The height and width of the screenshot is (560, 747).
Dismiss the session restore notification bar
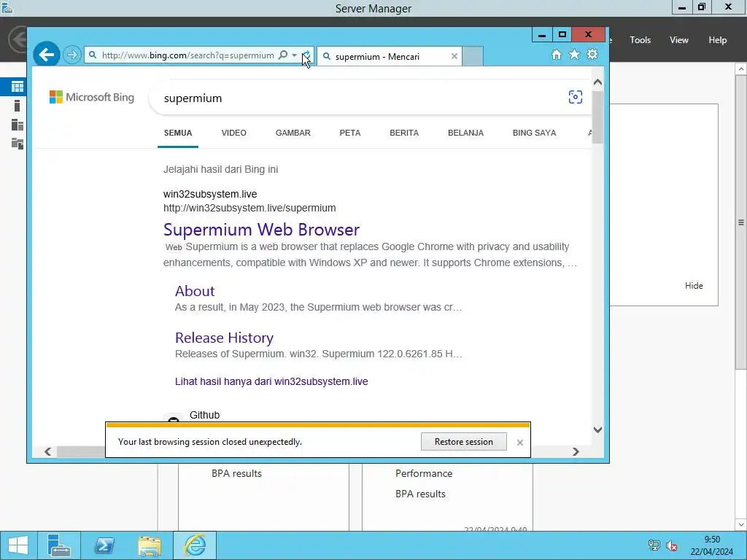click(519, 443)
